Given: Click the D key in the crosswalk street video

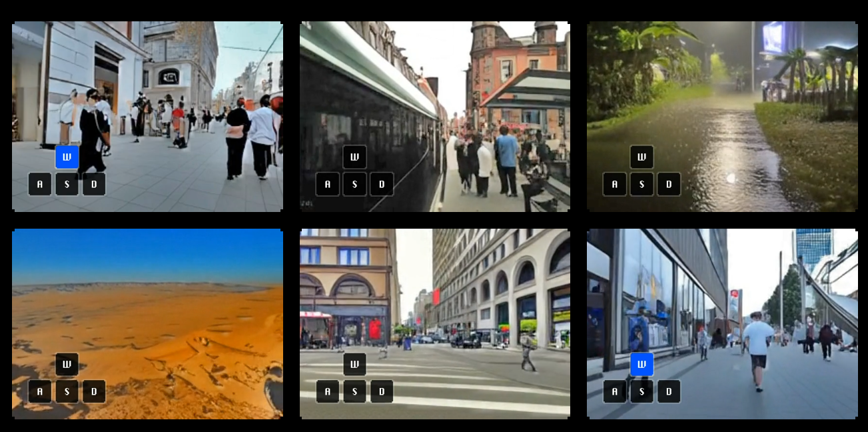Looking at the screenshot, I should point(382,391).
